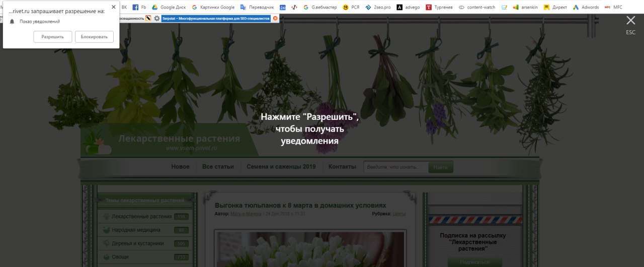Close the Serpstat bar with orange cross

(275, 18)
